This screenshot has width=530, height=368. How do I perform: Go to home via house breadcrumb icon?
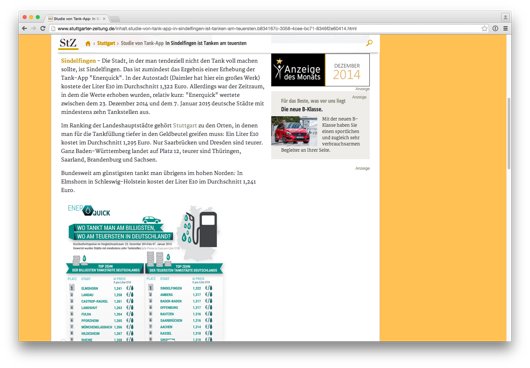click(x=88, y=43)
